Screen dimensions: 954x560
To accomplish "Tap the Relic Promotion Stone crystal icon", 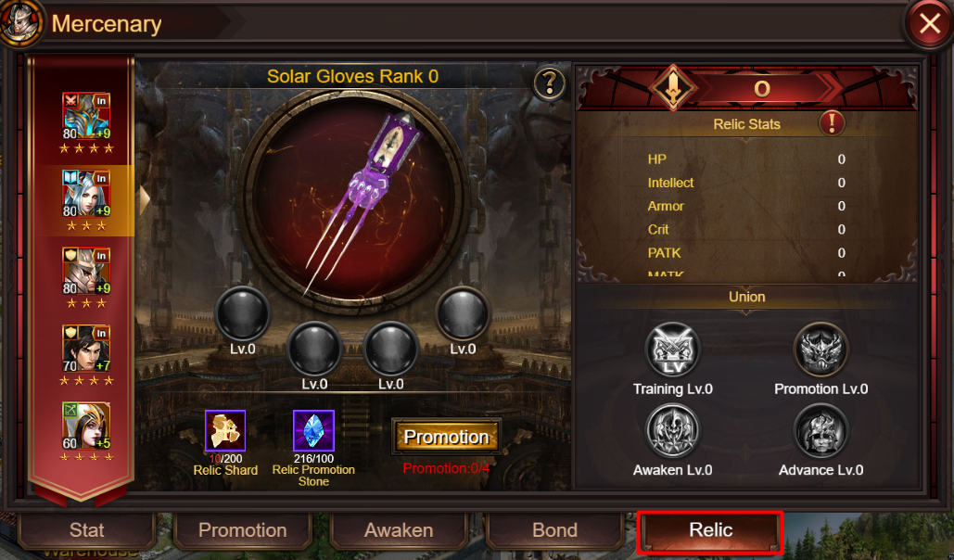I will tap(313, 430).
